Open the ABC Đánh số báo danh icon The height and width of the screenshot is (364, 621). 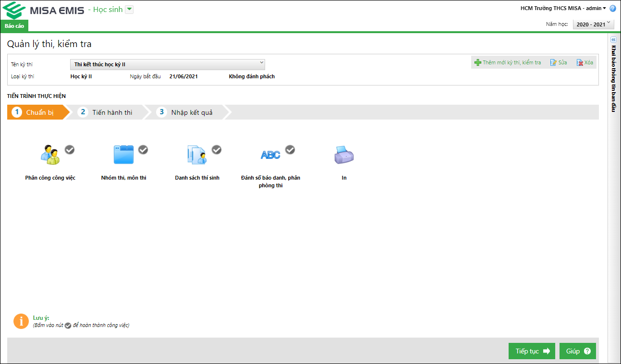coord(270,155)
